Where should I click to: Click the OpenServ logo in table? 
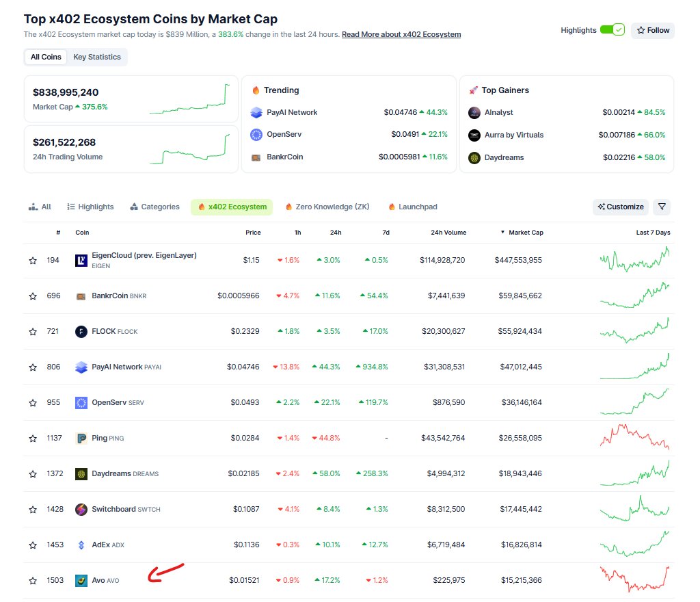click(81, 403)
